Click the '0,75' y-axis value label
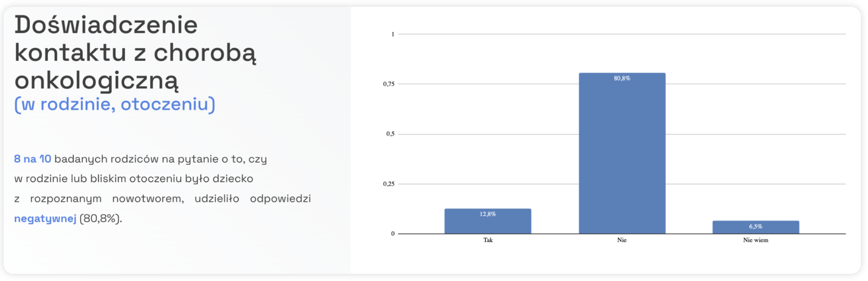This screenshot has width=868, height=281. point(389,84)
